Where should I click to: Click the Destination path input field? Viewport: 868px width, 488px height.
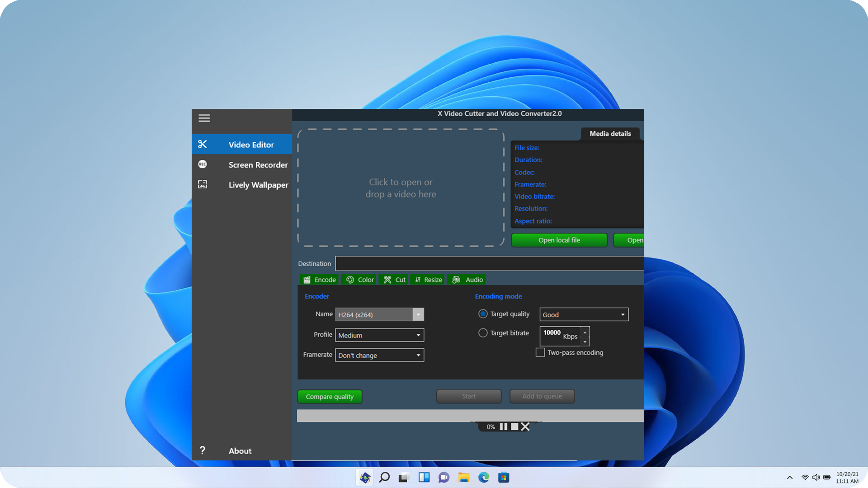click(x=488, y=264)
